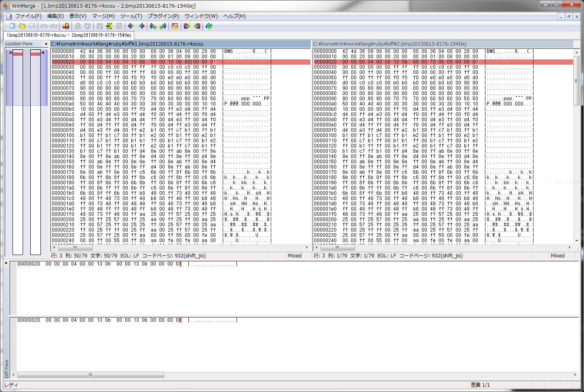Click the differing byte 00 in lower Diff Pane
584x392 pixels.
[x=179, y=320]
